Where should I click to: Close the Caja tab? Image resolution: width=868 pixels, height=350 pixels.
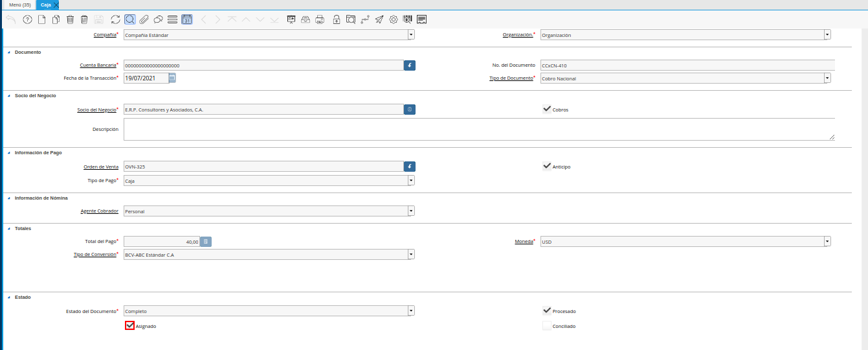tap(56, 5)
